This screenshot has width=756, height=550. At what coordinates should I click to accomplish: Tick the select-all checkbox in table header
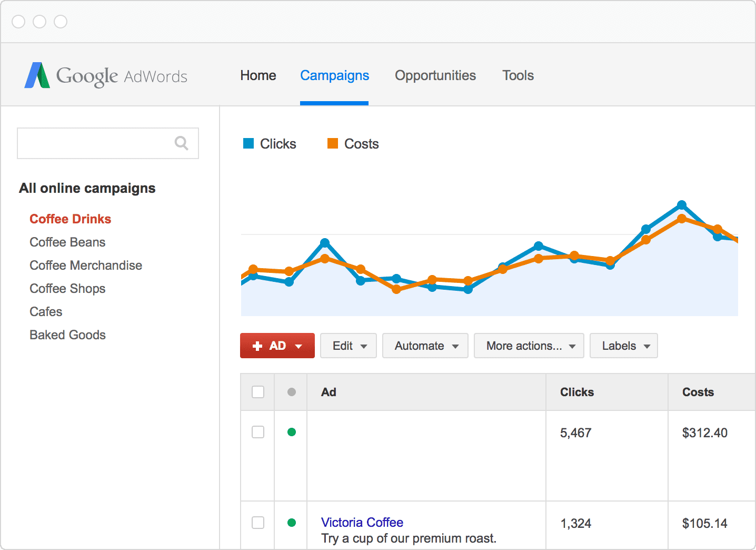pos(258,392)
